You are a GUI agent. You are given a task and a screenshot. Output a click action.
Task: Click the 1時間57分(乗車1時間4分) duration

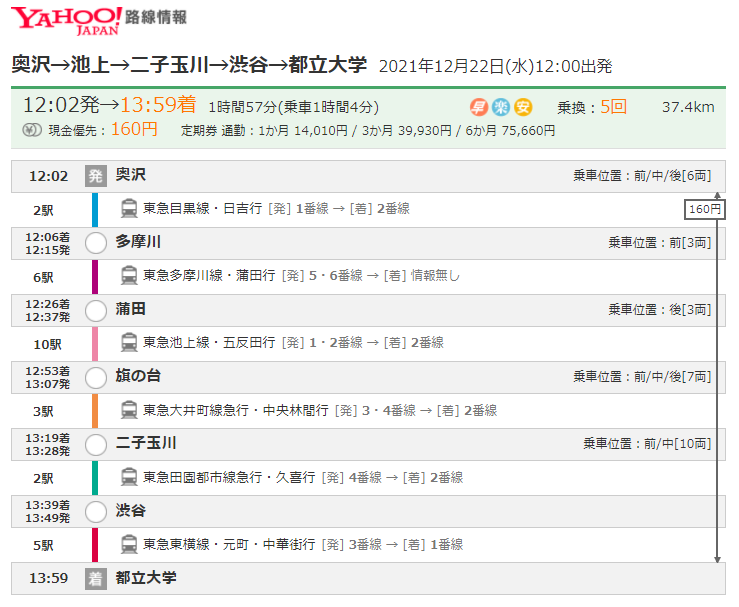294,107
